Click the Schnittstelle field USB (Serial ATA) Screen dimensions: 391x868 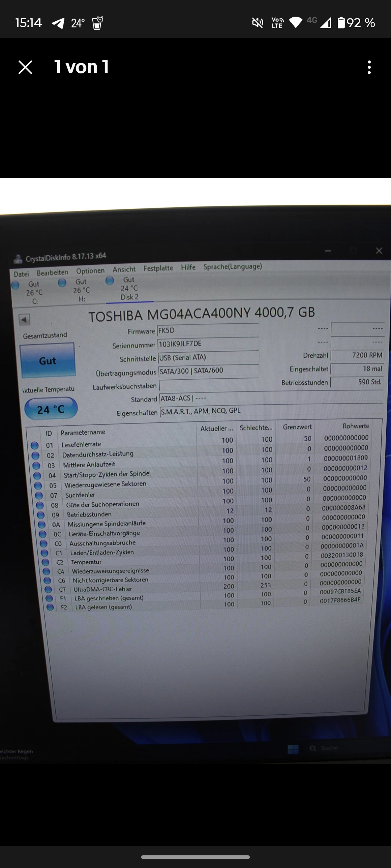(209, 357)
